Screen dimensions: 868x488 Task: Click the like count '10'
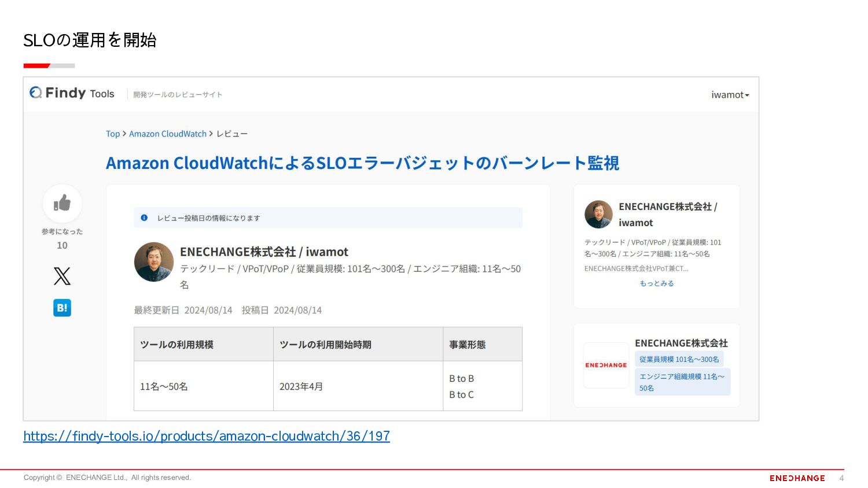point(62,245)
